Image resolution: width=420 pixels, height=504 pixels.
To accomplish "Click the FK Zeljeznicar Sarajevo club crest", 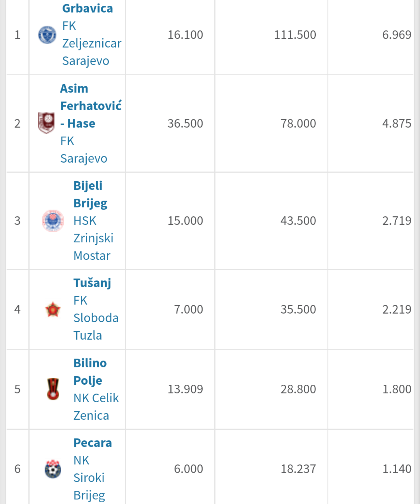I will point(47,35).
